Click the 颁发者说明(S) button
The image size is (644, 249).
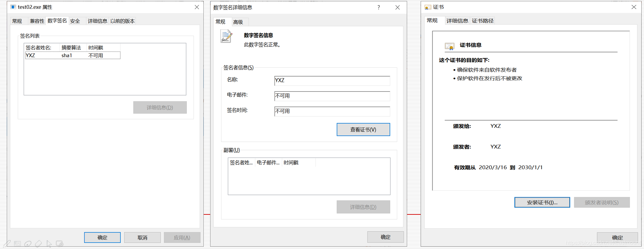(602, 202)
